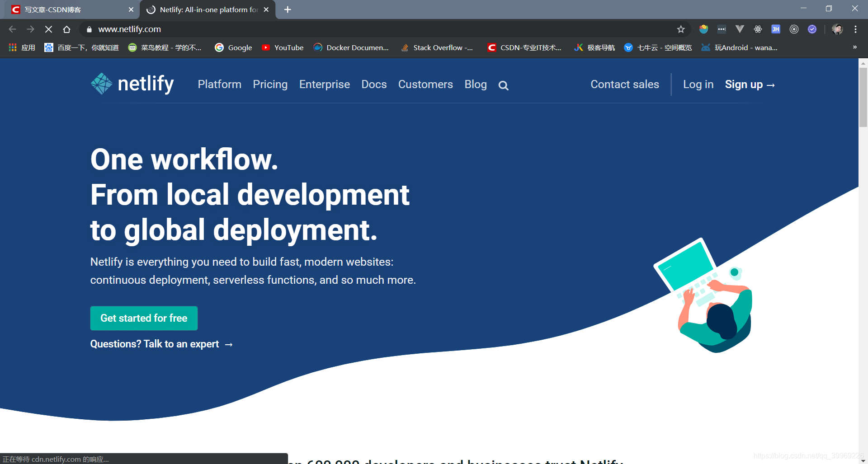
Task: Open the Docker Documentation bookmark
Action: click(351, 47)
